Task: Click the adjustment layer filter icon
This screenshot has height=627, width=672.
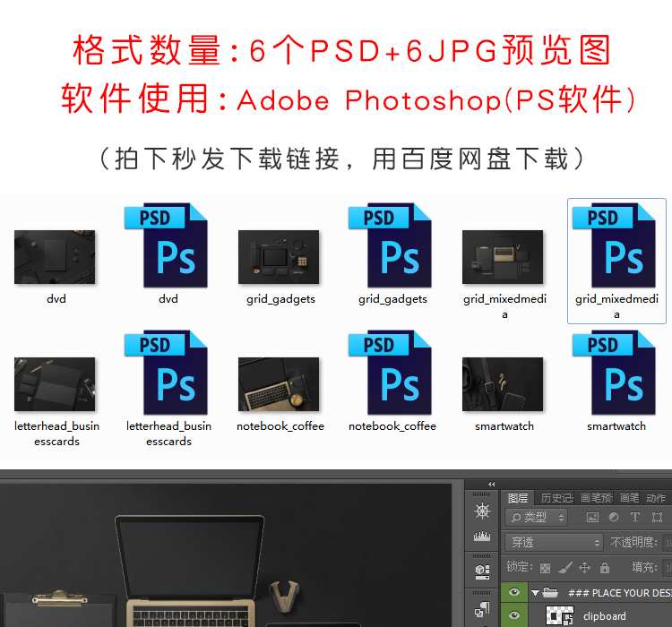Action: (x=614, y=518)
